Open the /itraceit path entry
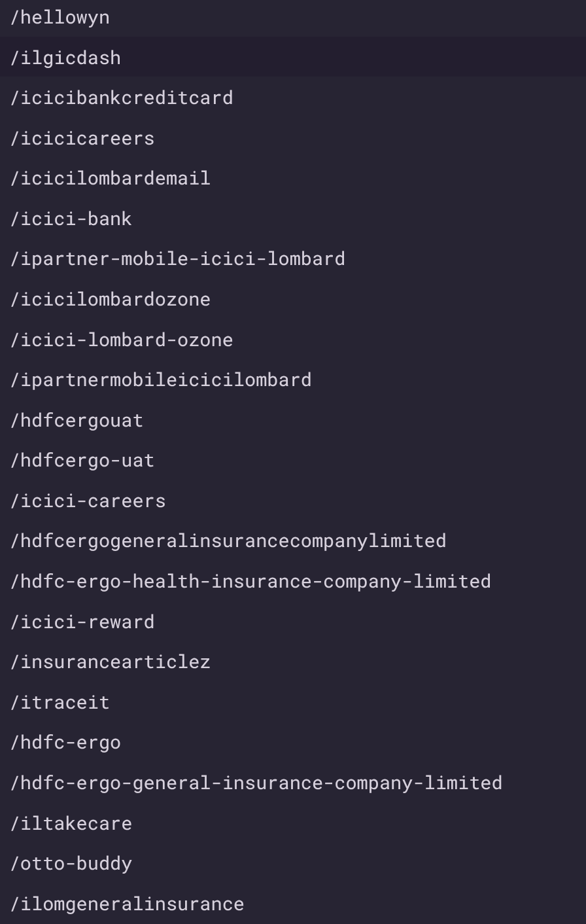The height and width of the screenshot is (924, 586). pyautogui.click(x=60, y=703)
